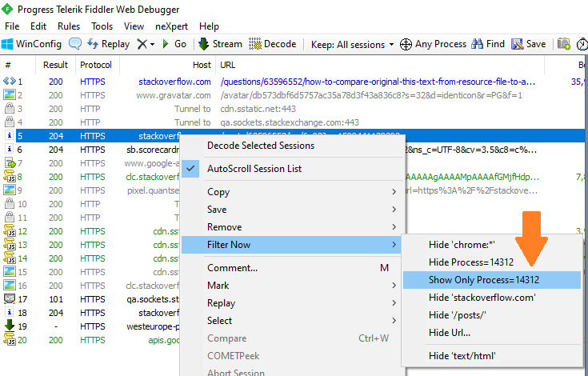Click the Find binoculars button
Screen dimensions: 588x376
tap(488, 44)
